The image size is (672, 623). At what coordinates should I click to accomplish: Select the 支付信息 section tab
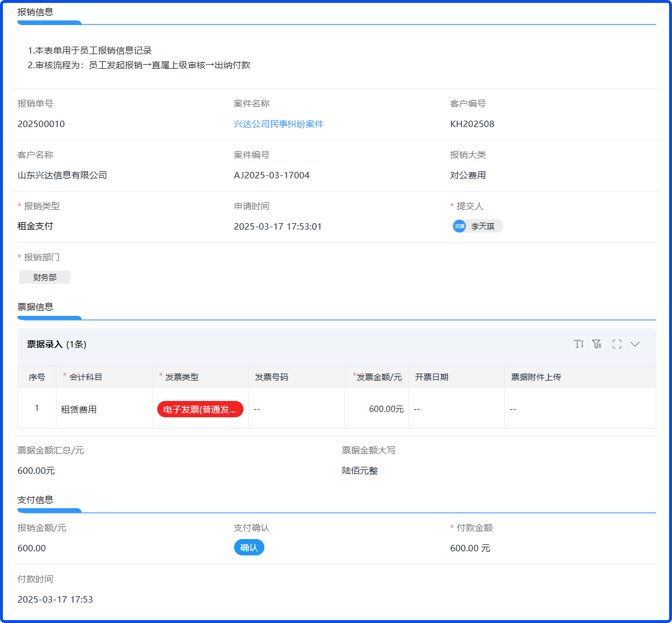point(36,500)
